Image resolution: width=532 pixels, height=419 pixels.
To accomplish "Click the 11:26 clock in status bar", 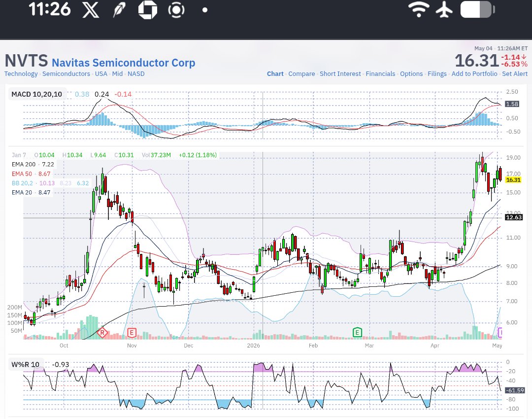I will pyautogui.click(x=50, y=9).
